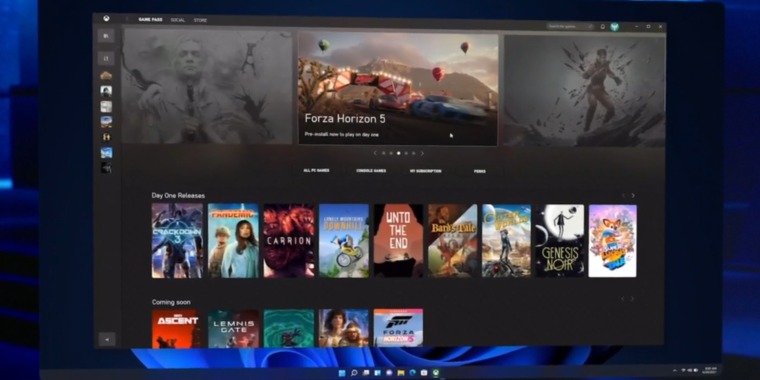
Task: Open the Xbox app icon on taskbar
Action: click(x=436, y=373)
